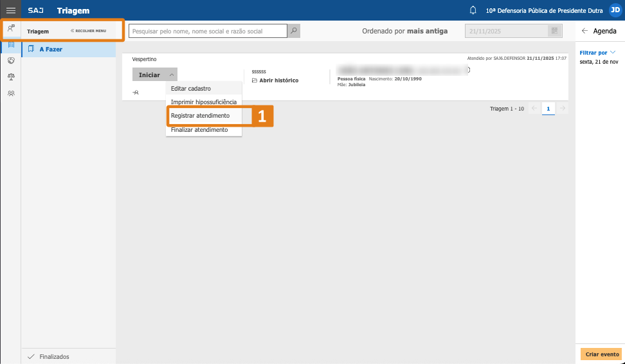Collapse the Agenda panel with back arrow

pyautogui.click(x=584, y=31)
